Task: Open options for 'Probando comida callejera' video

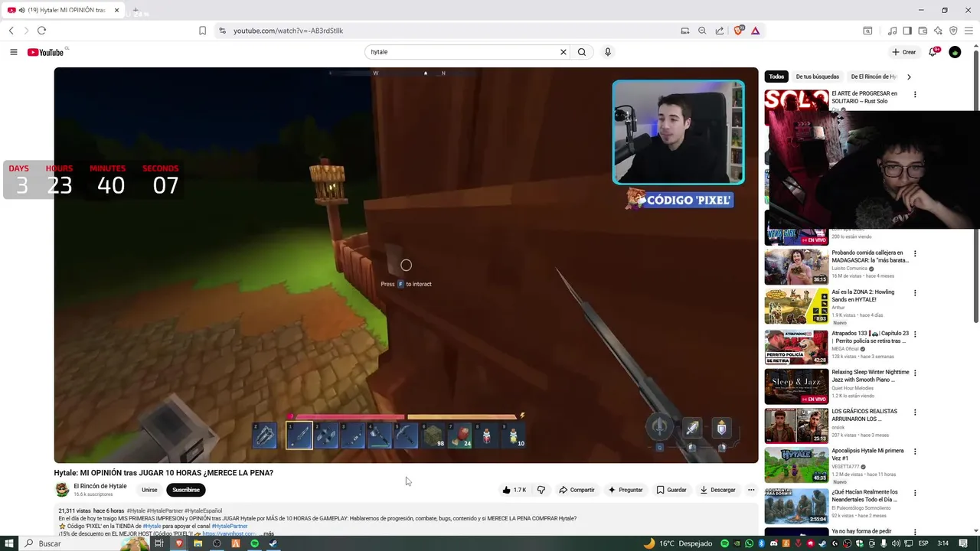Action: pyautogui.click(x=915, y=253)
